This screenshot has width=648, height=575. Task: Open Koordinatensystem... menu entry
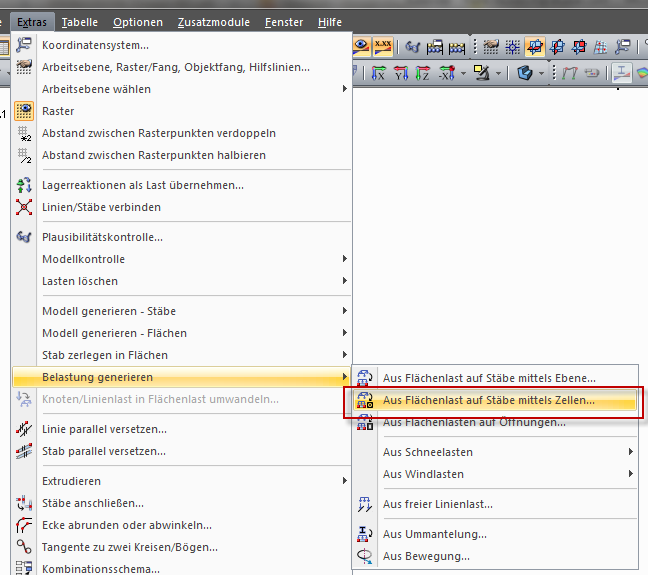tap(182, 45)
